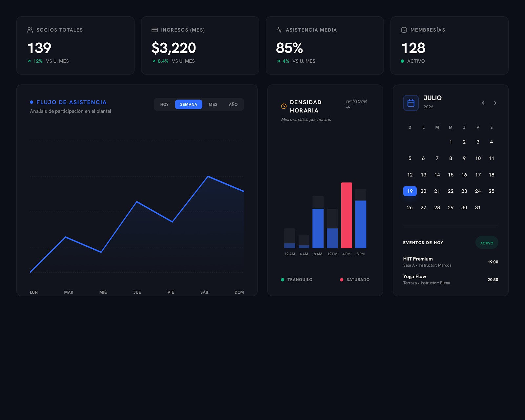Viewport: 525px width, 420px height.
Task: Go to the previous month with left chevron
Action: [483, 103]
